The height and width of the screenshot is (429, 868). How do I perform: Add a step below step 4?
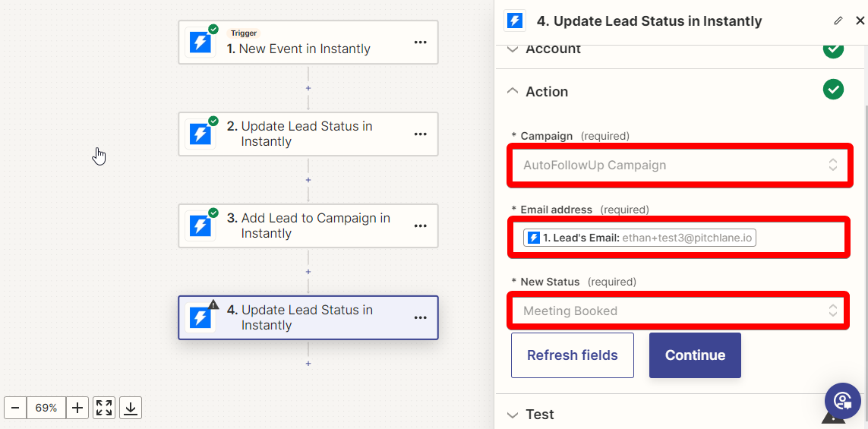308,364
